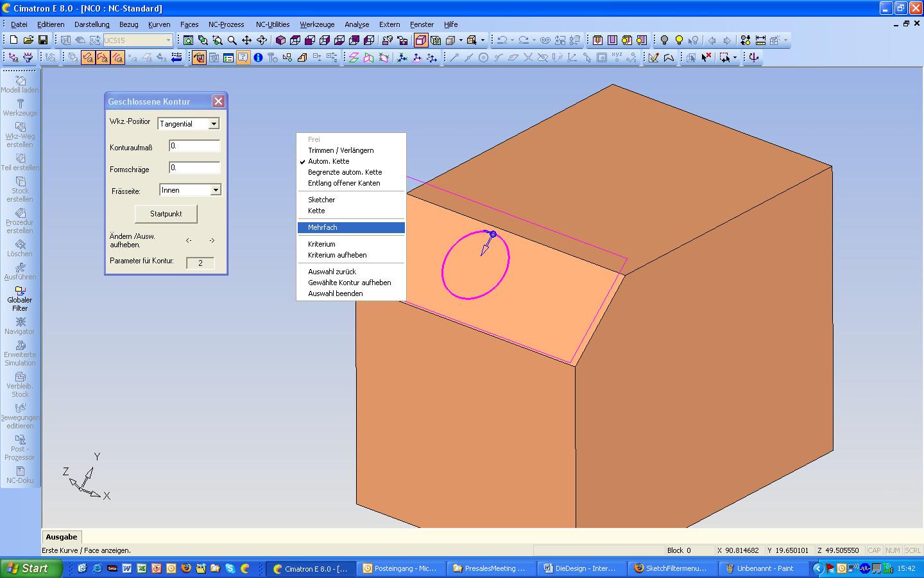Screen dimensions: 924x578
Task: Click the highlighted help question icon
Action: click(243, 57)
